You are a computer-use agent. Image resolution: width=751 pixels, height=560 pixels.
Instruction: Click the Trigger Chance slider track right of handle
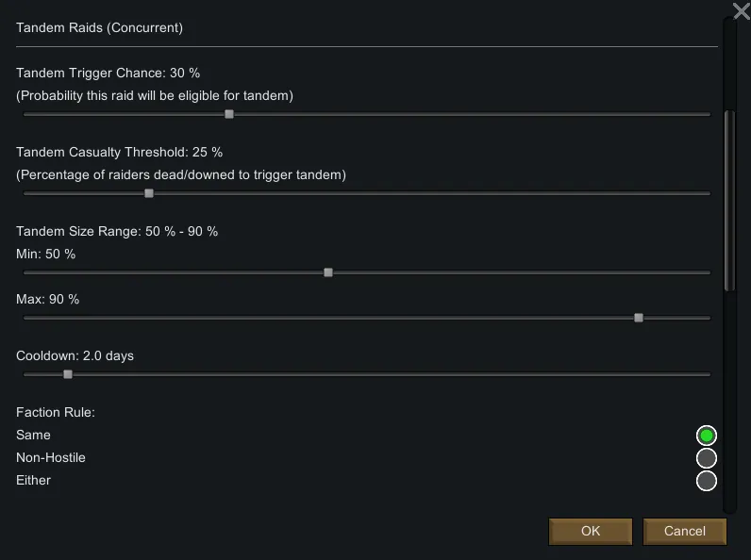472,114
